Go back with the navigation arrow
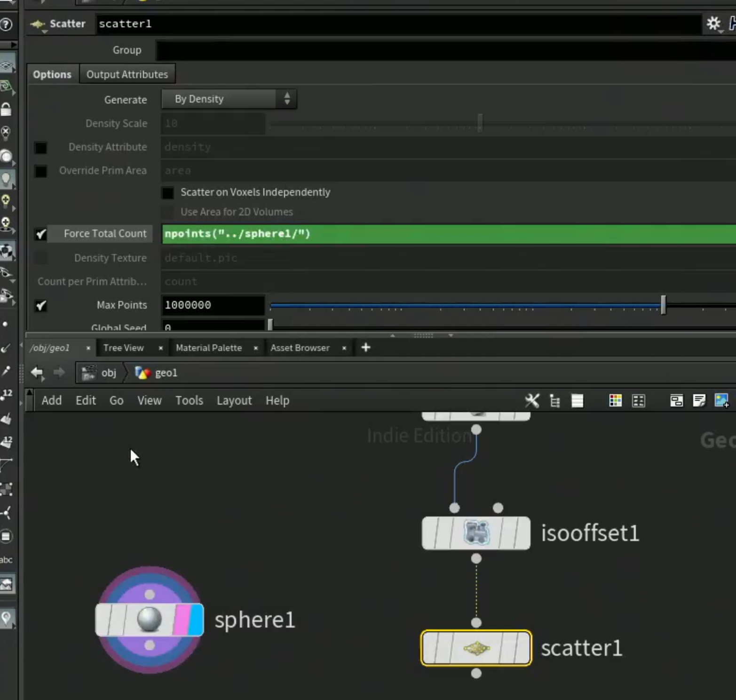The image size is (736, 700). [37, 373]
